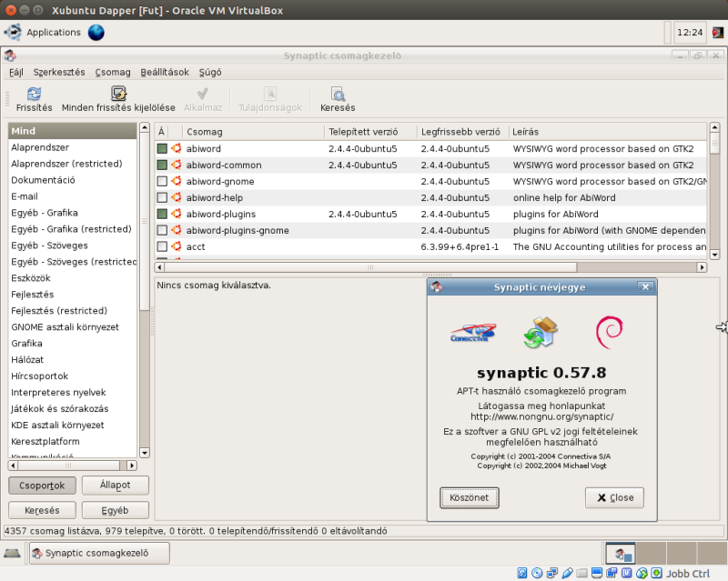Open the Szerkesztés menu
728x581 pixels.
click(x=59, y=73)
